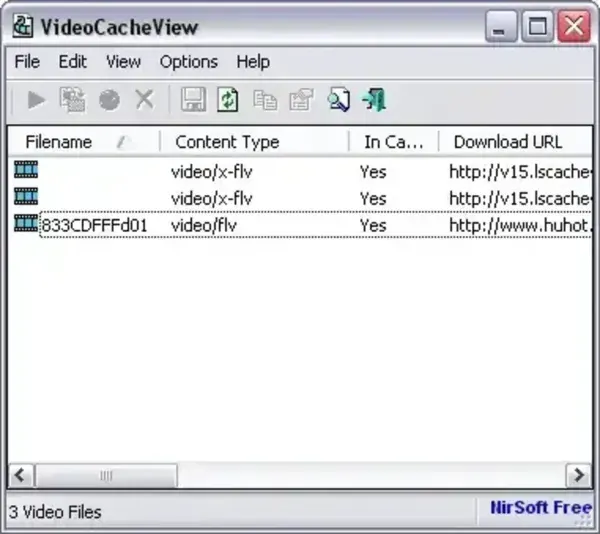This screenshot has height=534, width=600.
Task: Click the NirSoft Free status bar link
Action: coord(541,508)
